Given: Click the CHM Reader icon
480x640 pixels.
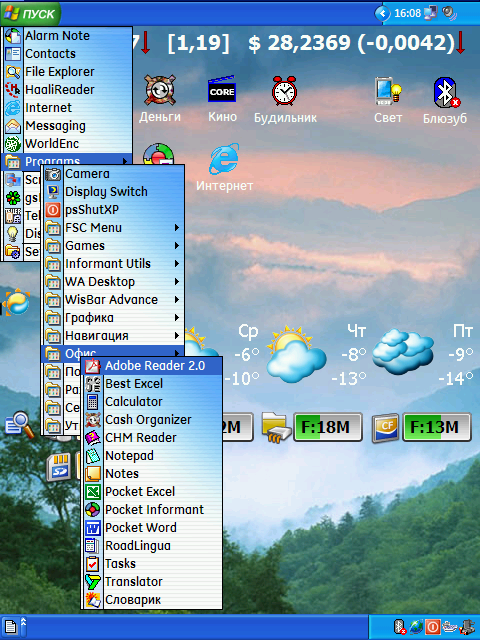Looking at the screenshot, I should [93, 438].
